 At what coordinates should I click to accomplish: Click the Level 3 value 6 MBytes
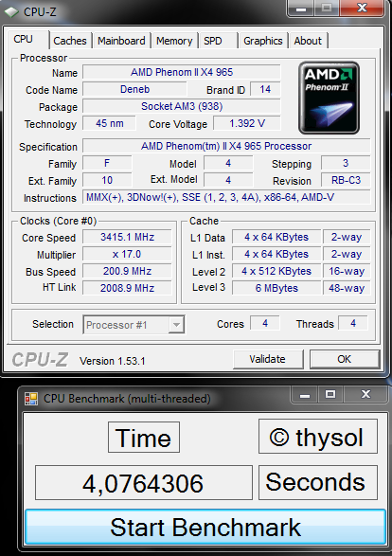tap(276, 288)
